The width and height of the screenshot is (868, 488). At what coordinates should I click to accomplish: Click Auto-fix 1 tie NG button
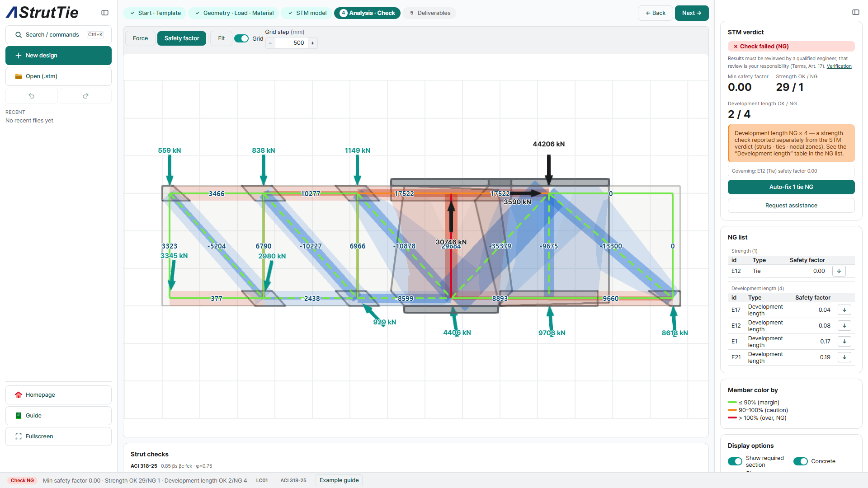click(x=791, y=187)
